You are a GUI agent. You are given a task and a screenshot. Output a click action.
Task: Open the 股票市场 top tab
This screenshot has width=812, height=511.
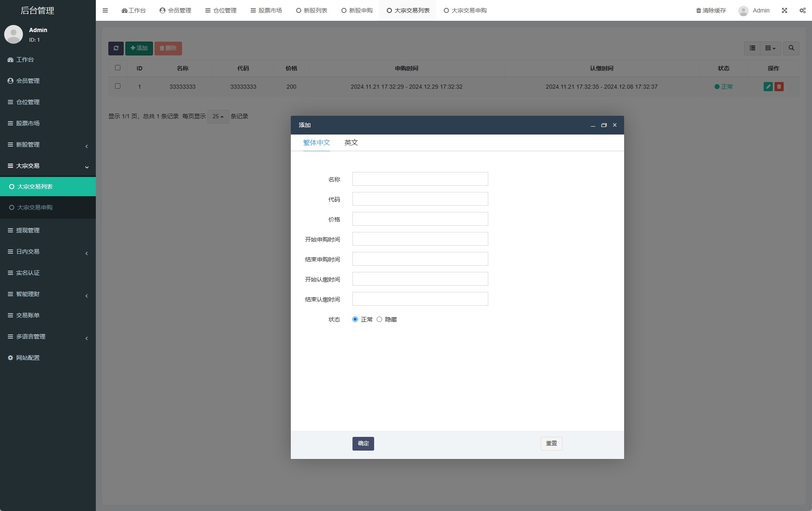tap(266, 10)
